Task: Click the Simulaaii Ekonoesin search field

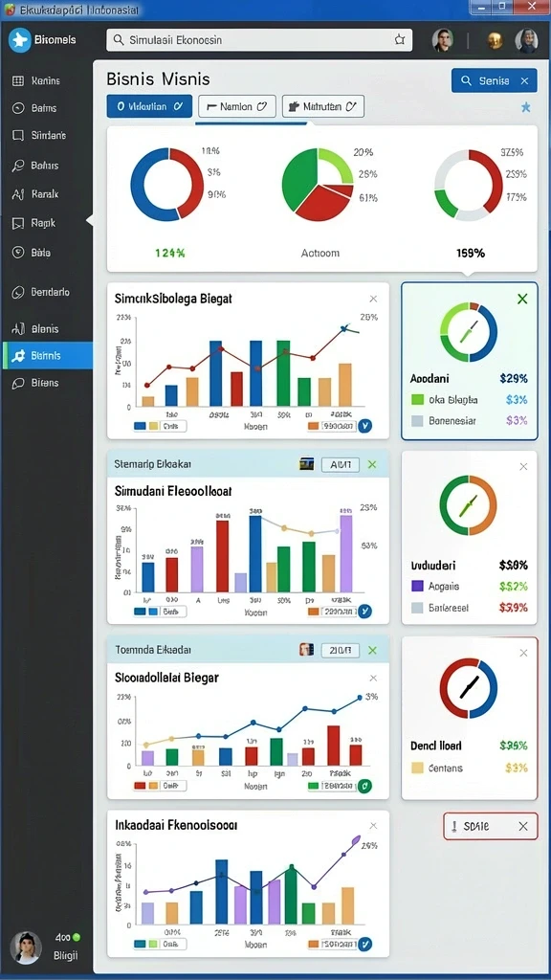Action: (x=259, y=40)
